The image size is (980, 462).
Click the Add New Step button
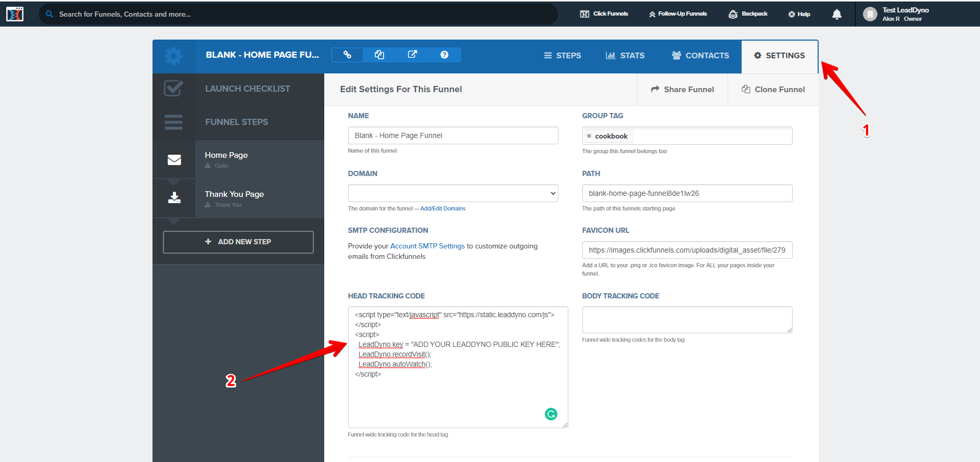tap(238, 242)
